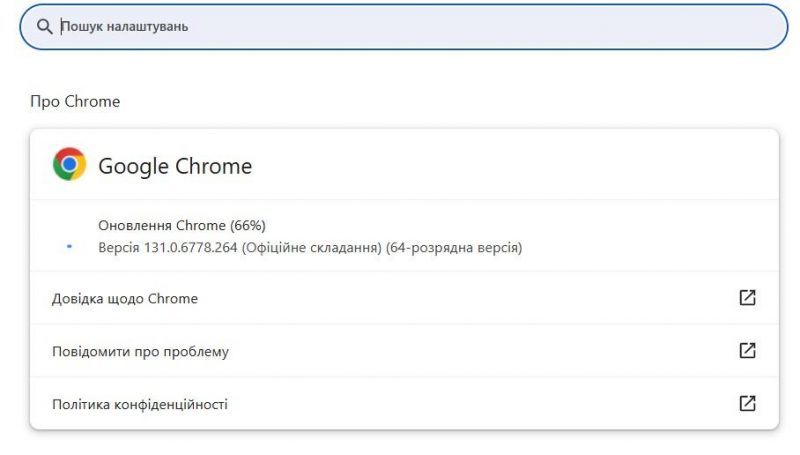The height and width of the screenshot is (455, 800).
Task: Click the magnifier icon in settings search
Action: [x=44, y=27]
